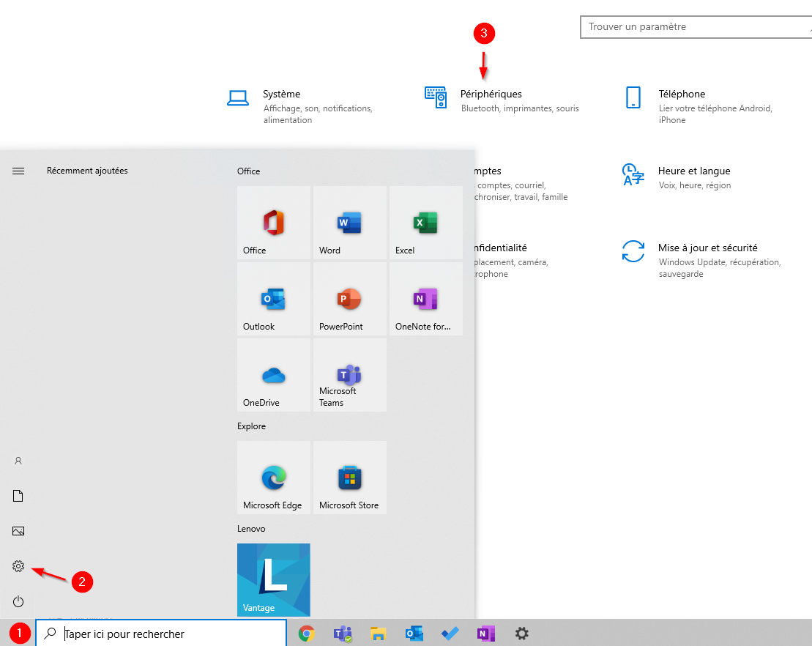Open Pictures from the Start sidebar
This screenshot has height=646, width=812.
coord(18,531)
